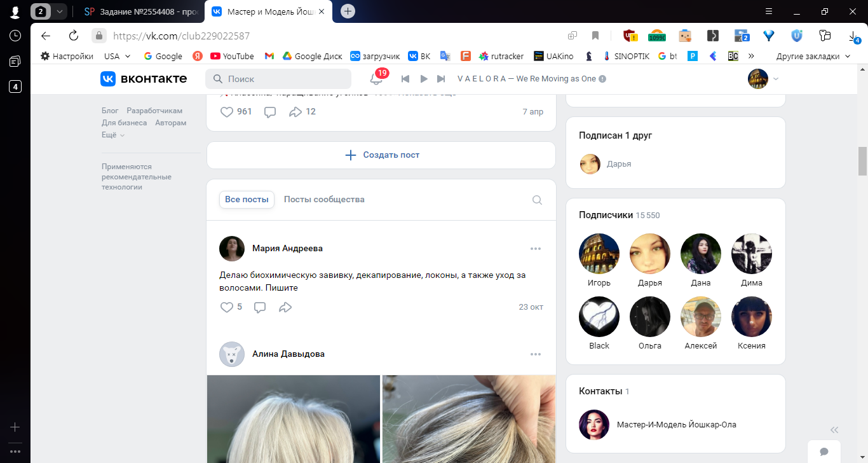The image size is (868, 463).
Task: Expand the tab group dropdown
Action: click(59, 11)
